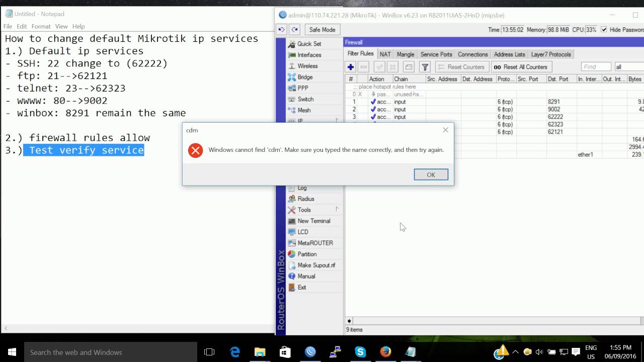Open the Windows Start menu
This screenshot has width=644, height=362.
[12, 352]
